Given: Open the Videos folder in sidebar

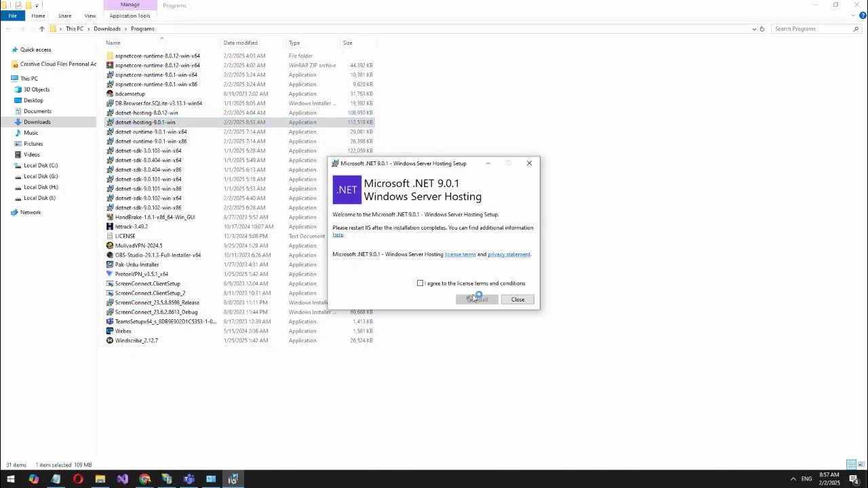Looking at the screenshot, I should (31, 155).
